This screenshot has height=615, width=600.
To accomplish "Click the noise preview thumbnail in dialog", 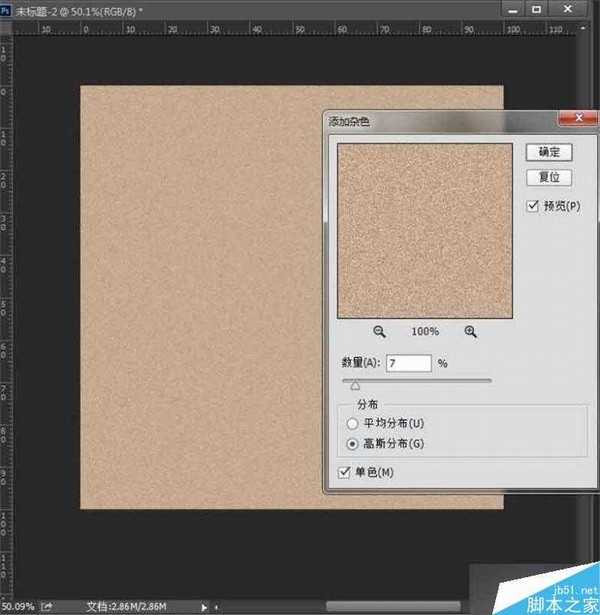I will [x=425, y=230].
